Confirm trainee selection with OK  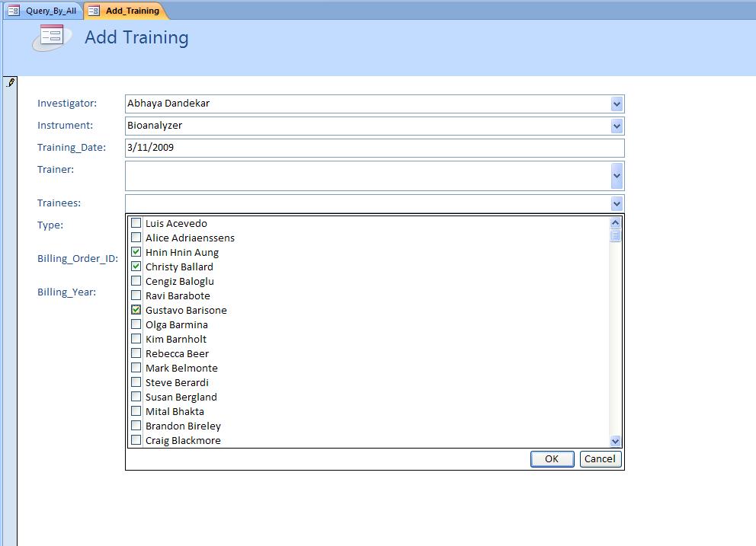552,458
